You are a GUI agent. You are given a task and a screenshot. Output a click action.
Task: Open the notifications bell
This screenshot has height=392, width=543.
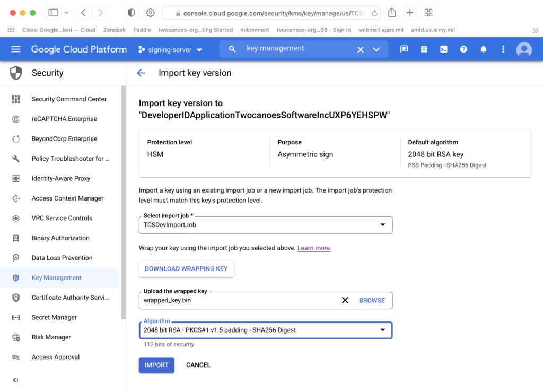(x=484, y=49)
